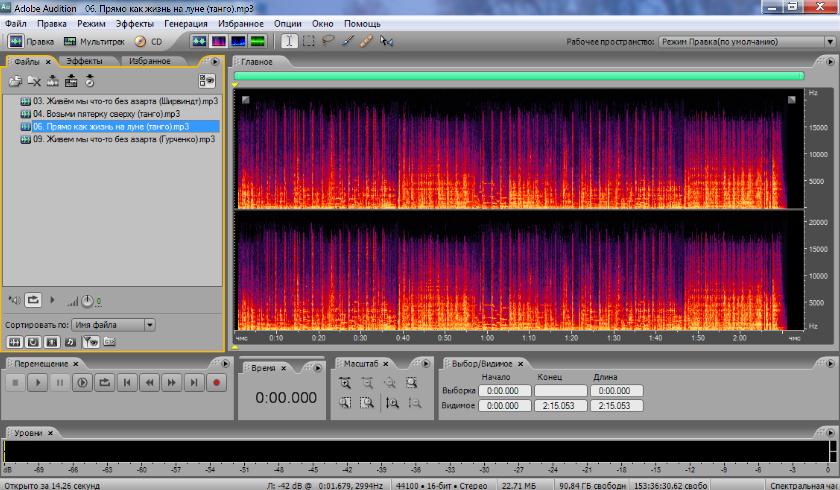The image size is (840, 490).
Task: Select the Time Selection cursor tool
Action: pos(288,42)
